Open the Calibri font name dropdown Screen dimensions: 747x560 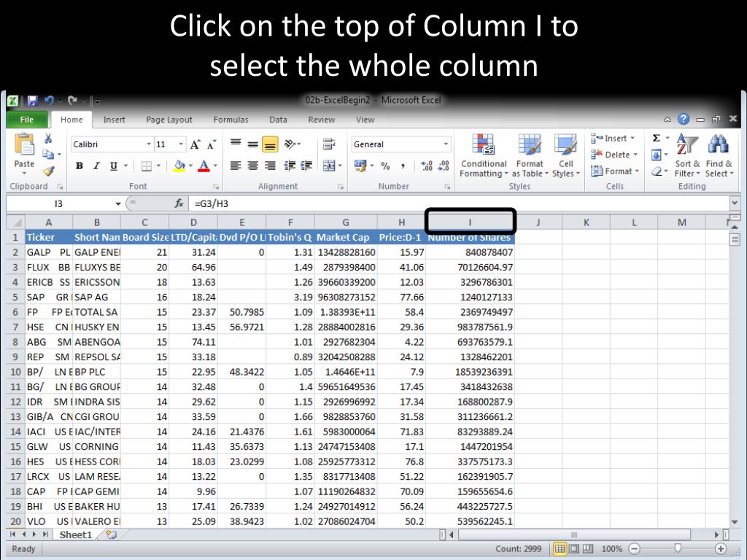[x=149, y=144]
